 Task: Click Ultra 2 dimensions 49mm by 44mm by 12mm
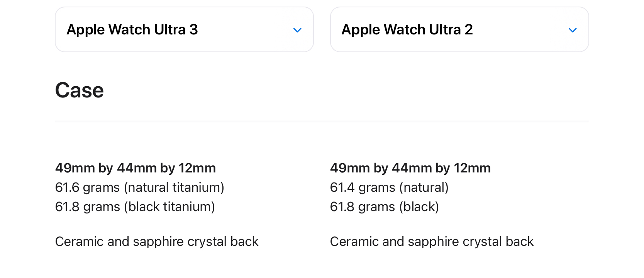(x=410, y=168)
